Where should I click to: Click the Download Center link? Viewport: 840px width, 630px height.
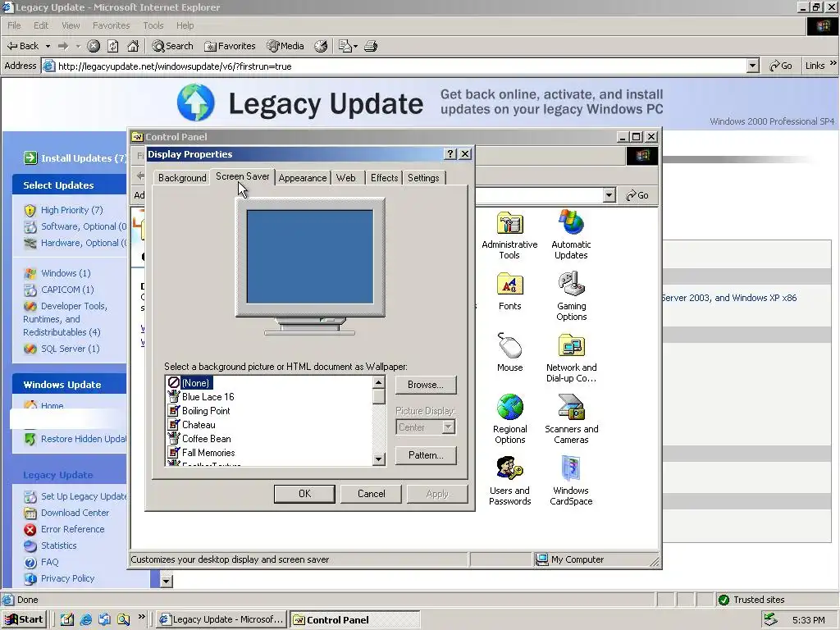coord(75,513)
